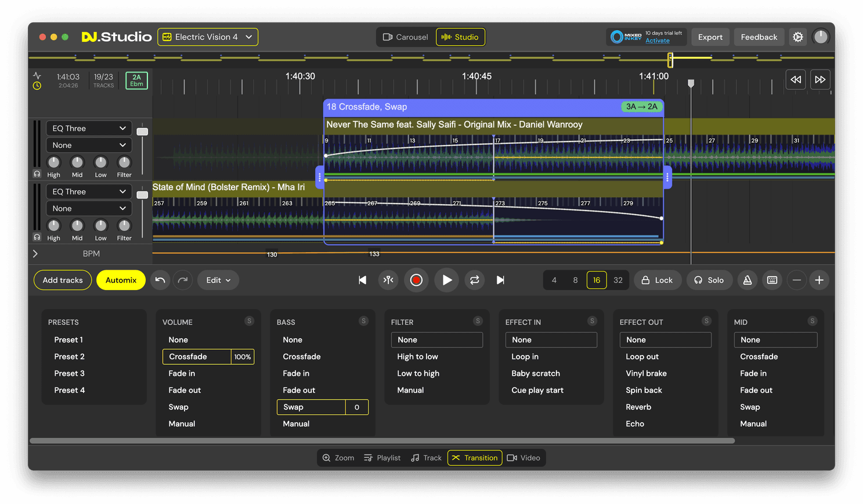Open the Track tab at the bottom
The image size is (863, 504).
pyautogui.click(x=427, y=458)
